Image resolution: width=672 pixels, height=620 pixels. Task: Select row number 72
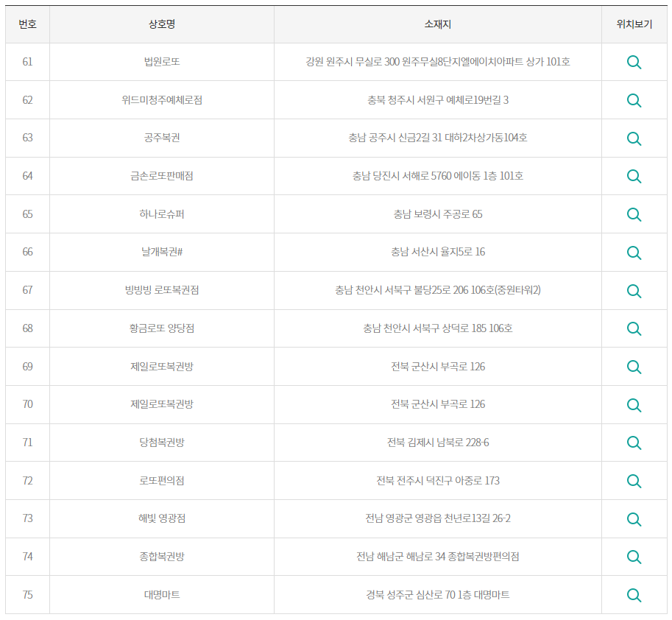(x=27, y=480)
